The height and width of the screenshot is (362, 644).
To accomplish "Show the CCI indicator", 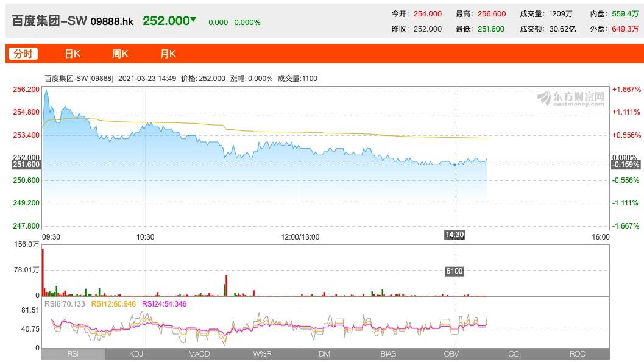I will [514, 353].
